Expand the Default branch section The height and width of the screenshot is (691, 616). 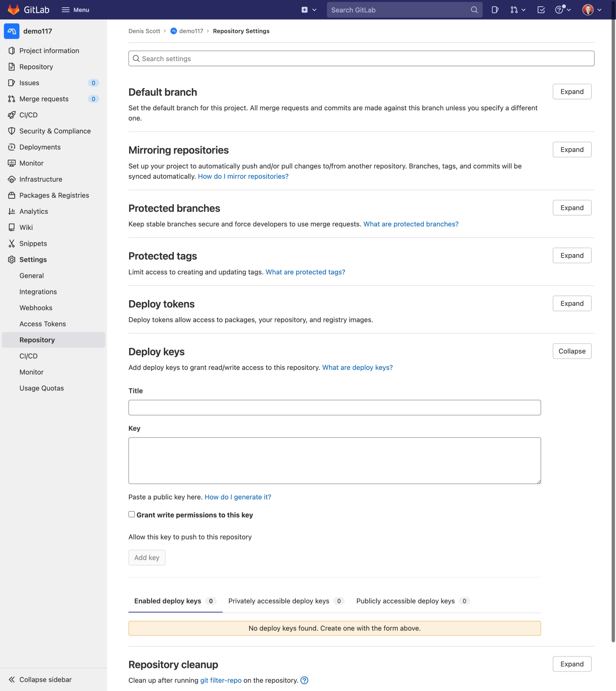tap(572, 91)
